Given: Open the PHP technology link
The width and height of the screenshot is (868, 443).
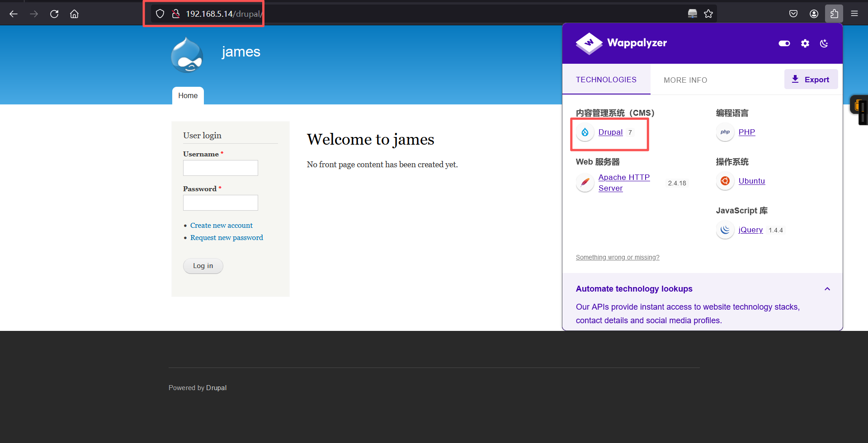Looking at the screenshot, I should (x=747, y=132).
